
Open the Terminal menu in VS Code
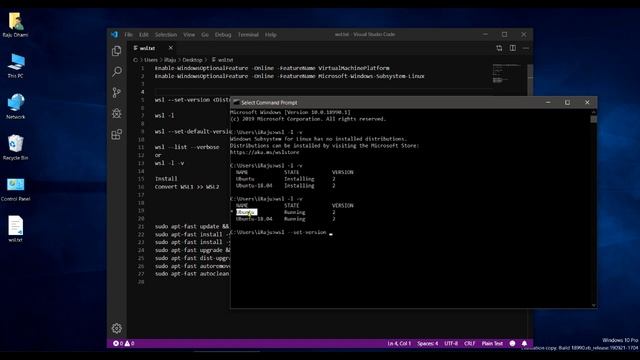pyautogui.click(x=248, y=35)
